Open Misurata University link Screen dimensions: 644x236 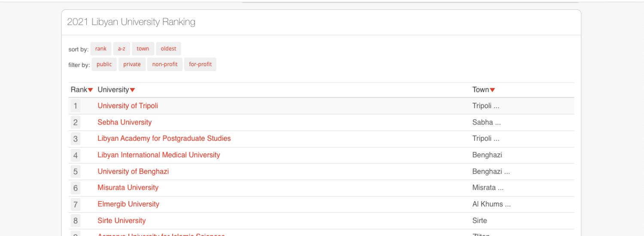[128, 188]
